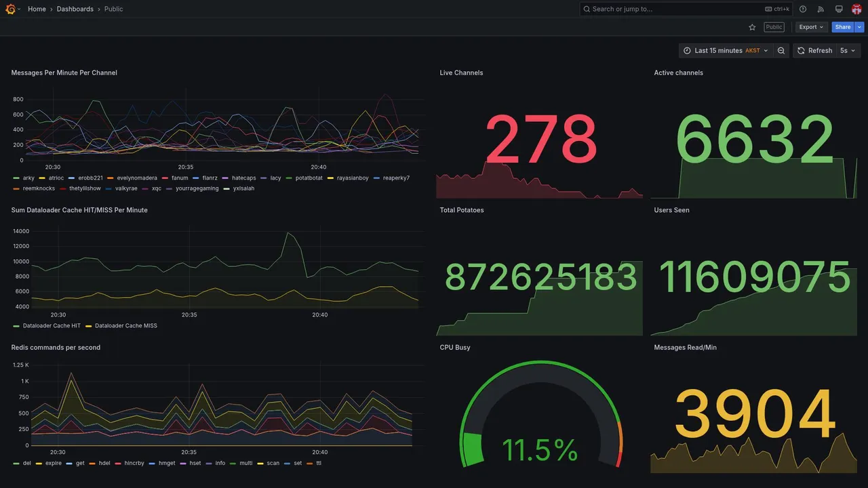The width and height of the screenshot is (868, 488).
Task: Open the help question-mark icon
Action: pyautogui.click(x=803, y=9)
